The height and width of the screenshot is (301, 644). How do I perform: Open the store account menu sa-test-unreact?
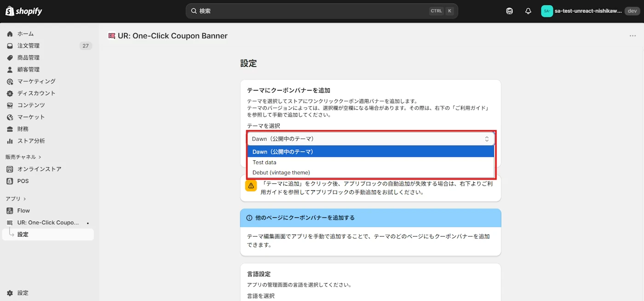click(x=590, y=11)
